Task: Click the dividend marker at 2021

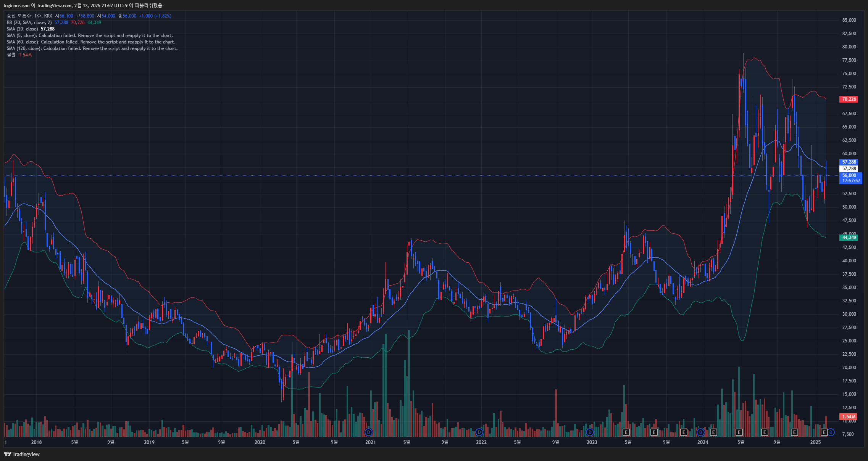Action: coord(368,432)
